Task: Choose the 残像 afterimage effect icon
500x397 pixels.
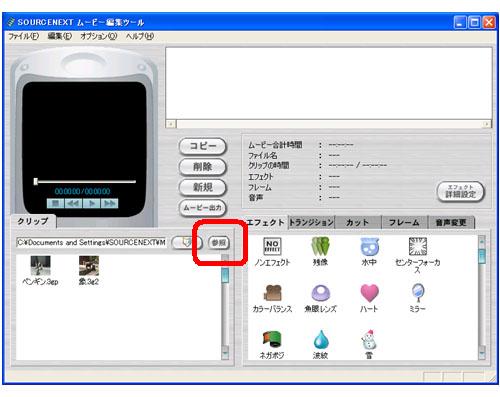Action: tap(320, 246)
